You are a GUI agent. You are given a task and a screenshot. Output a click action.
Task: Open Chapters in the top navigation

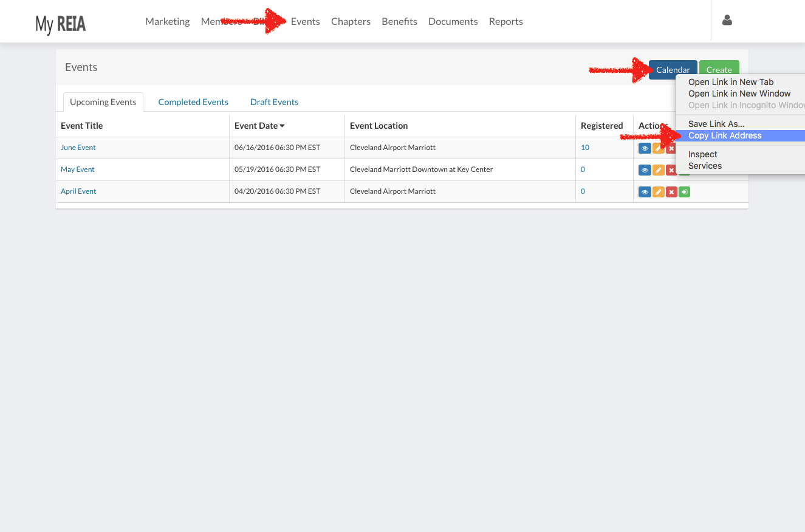351,21
